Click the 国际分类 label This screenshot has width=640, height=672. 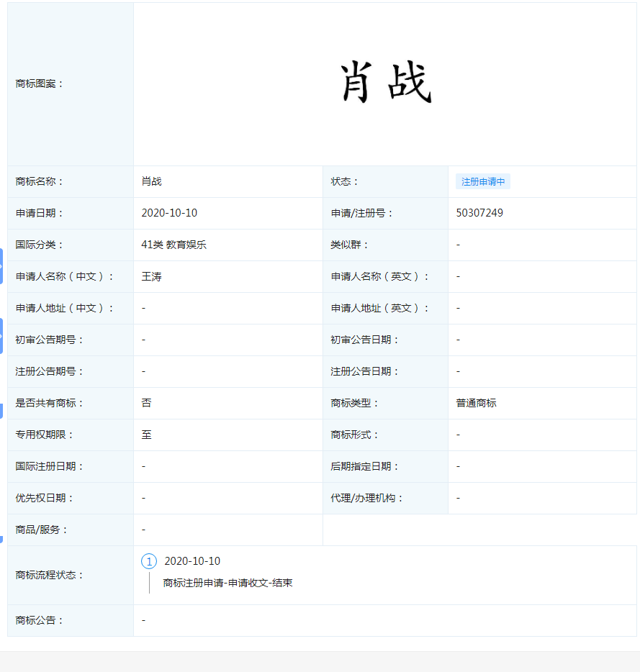tap(39, 245)
